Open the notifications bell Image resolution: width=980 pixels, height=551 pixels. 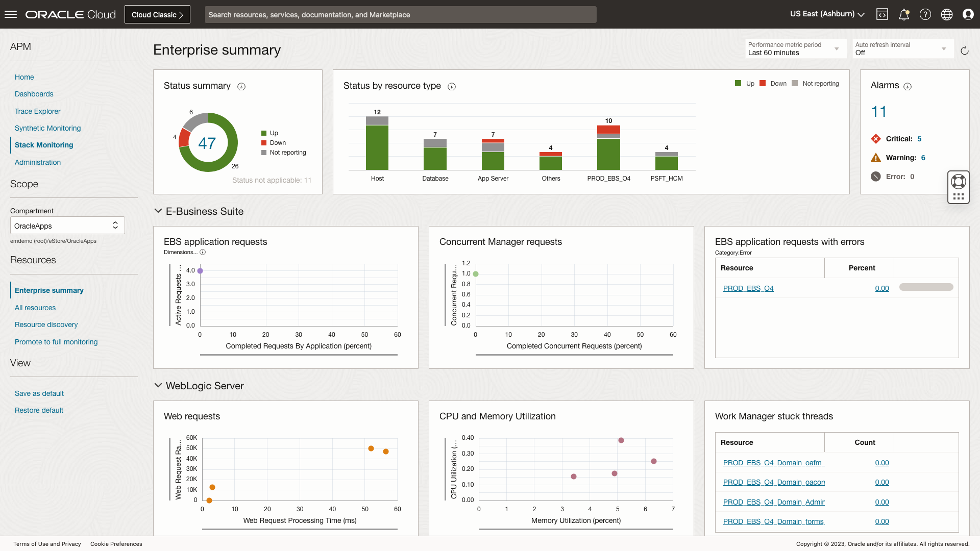pos(903,14)
